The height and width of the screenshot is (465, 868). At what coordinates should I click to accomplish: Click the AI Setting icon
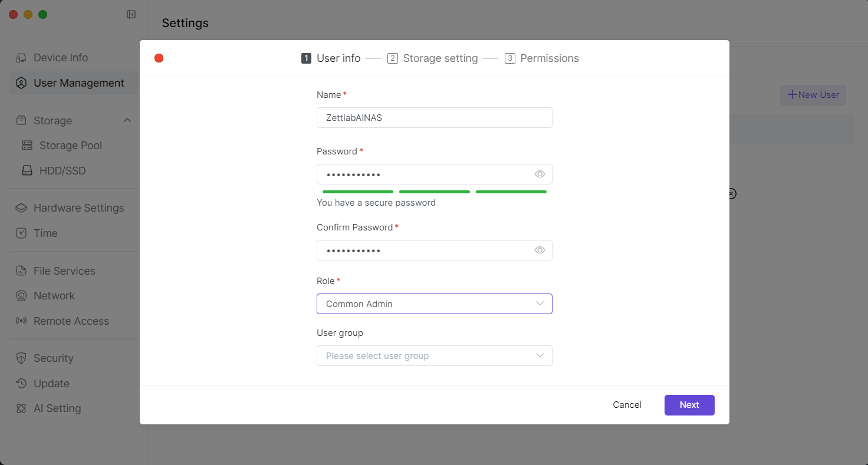coord(21,408)
